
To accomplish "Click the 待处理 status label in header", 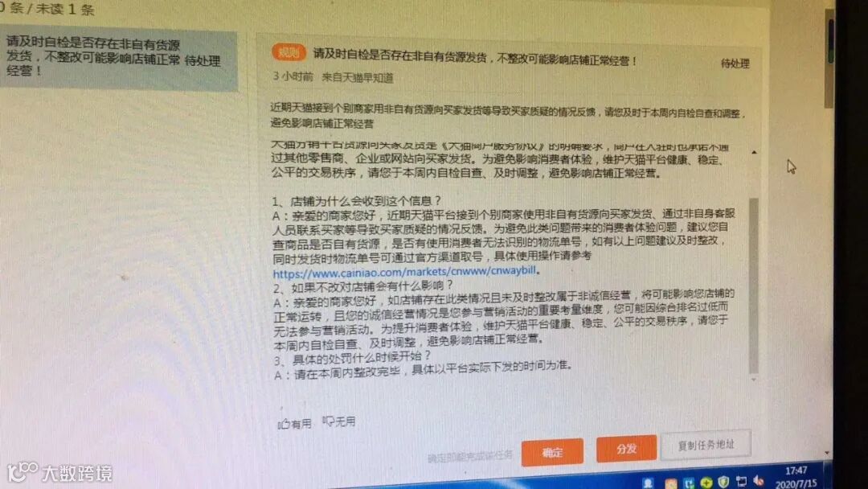I will click(735, 64).
